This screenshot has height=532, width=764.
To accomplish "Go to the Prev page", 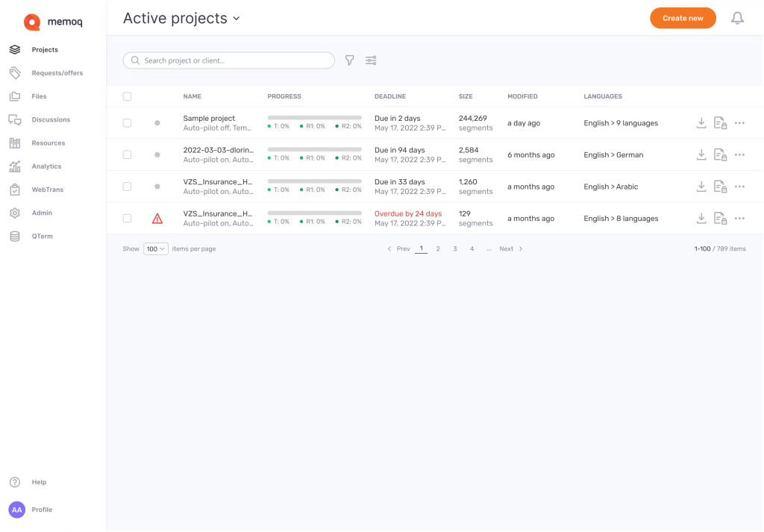I will pos(398,249).
